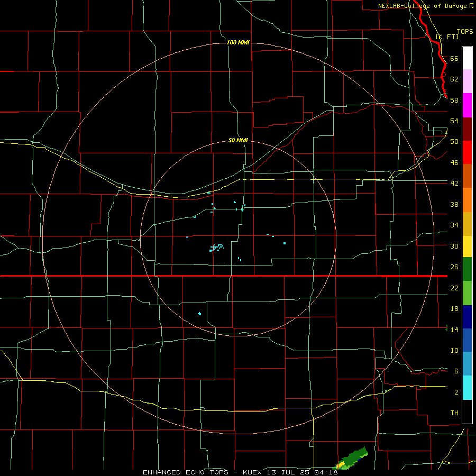
Task: Click the light green legend swatch
Action: (x=467, y=293)
